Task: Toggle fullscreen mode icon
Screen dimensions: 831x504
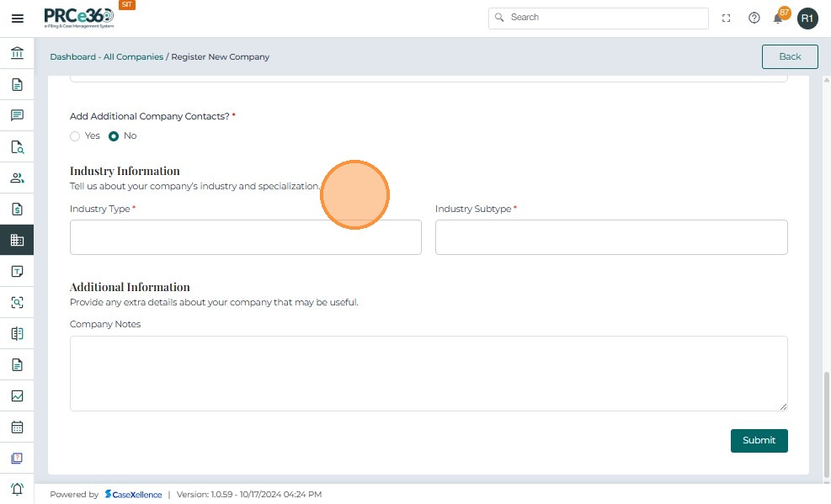Action: [727, 18]
